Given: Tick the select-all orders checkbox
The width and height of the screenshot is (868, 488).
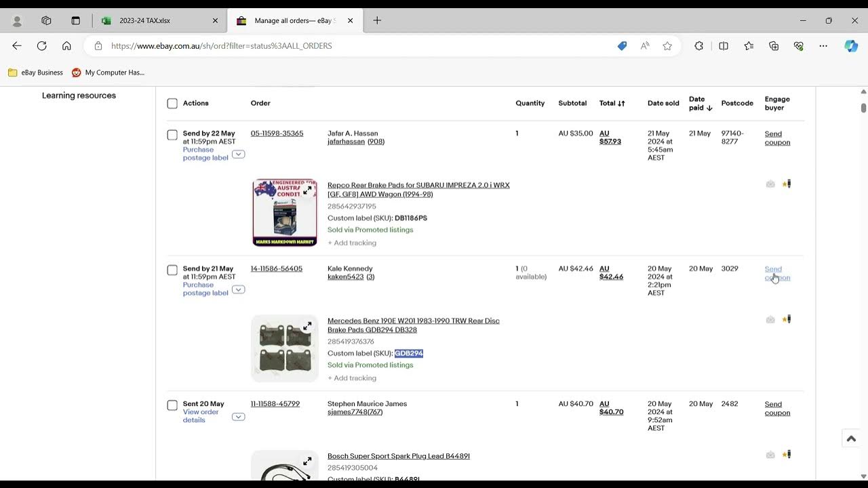Looking at the screenshot, I should 172,104.
